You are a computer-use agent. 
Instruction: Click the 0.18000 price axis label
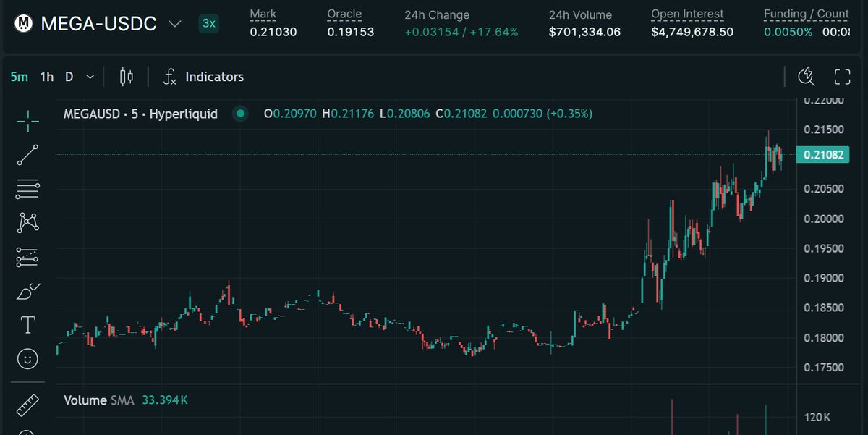click(x=822, y=338)
